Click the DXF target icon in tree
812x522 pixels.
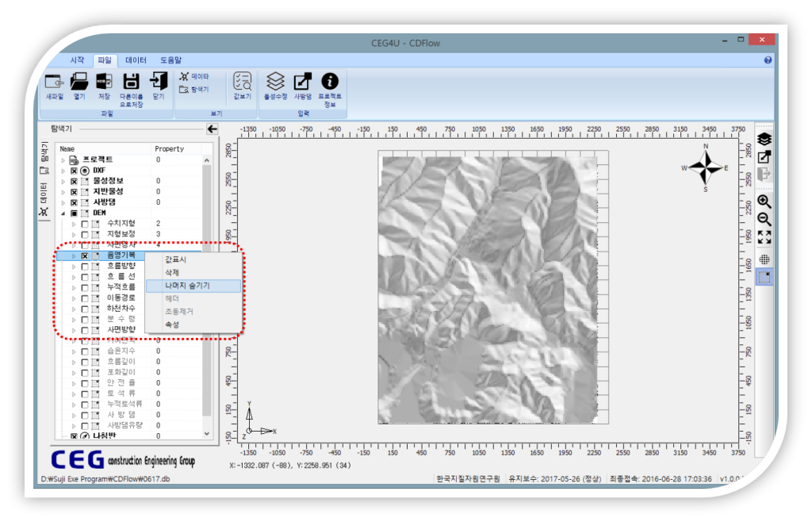pyautogui.click(x=85, y=171)
